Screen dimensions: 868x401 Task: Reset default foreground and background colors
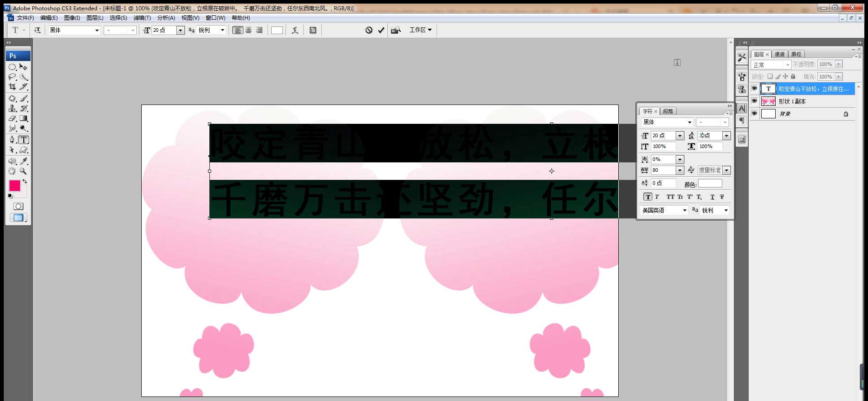tap(10, 196)
